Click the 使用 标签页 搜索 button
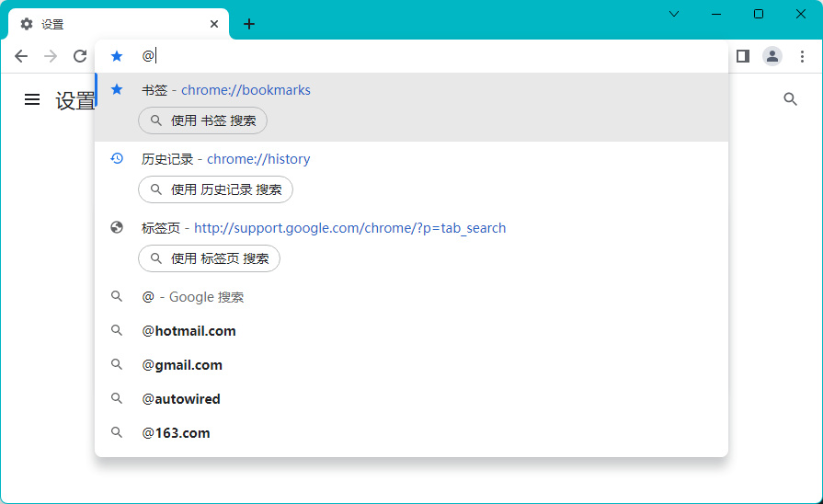This screenshot has height=504, width=823. [209, 258]
